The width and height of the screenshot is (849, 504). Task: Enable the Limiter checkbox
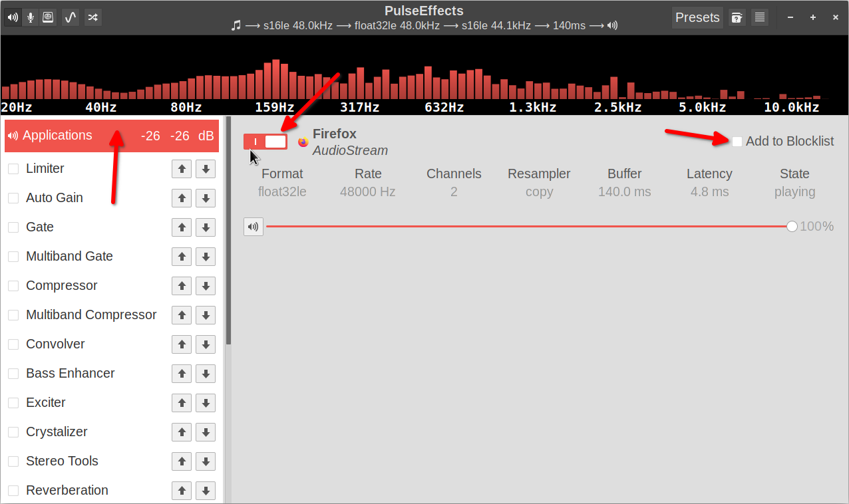tap(13, 169)
